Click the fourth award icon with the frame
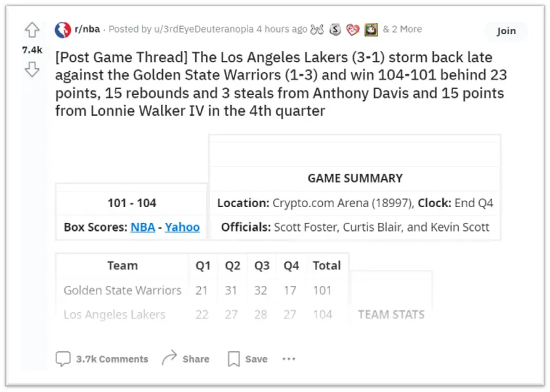This screenshot has height=392, width=550. [371, 29]
